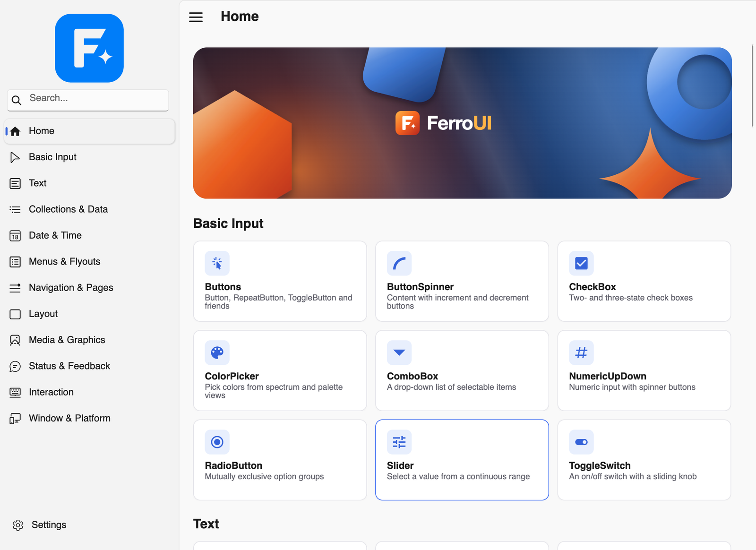Click 'A drop-down list of selectable items'

[451, 387]
